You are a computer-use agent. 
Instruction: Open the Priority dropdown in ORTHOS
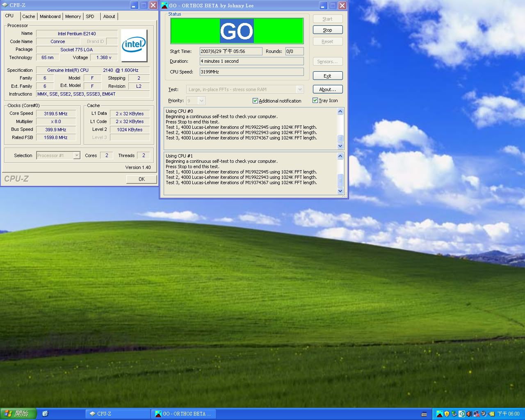coord(201,100)
